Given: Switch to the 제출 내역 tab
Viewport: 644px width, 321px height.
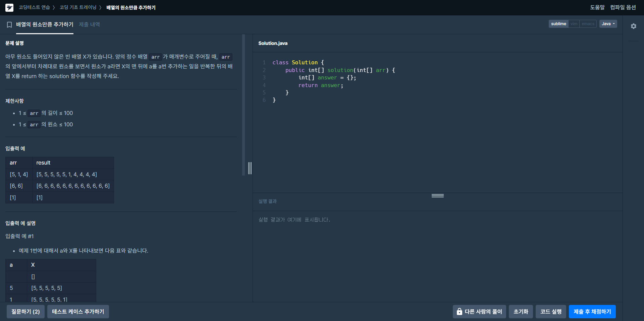Looking at the screenshot, I should click(x=89, y=24).
